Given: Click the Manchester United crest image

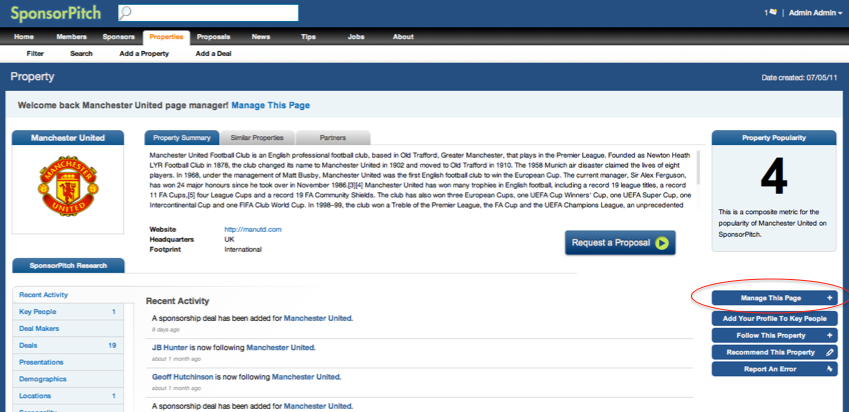Looking at the screenshot, I should 68,186.
